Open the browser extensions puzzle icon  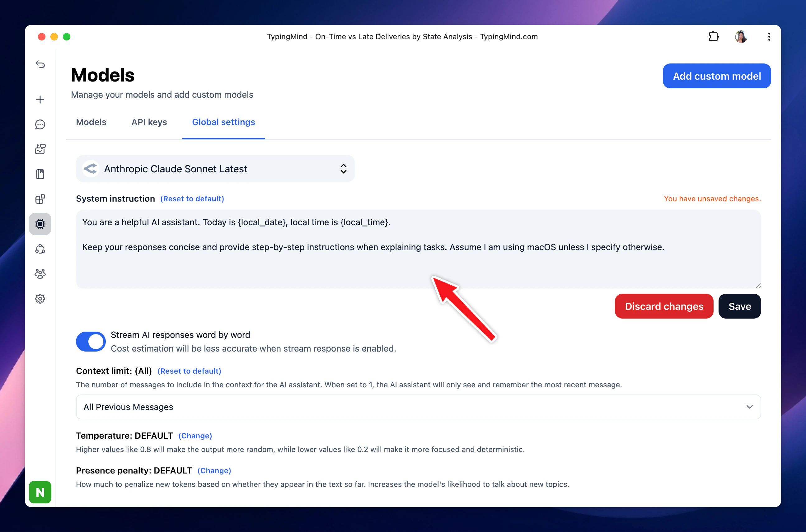click(713, 36)
